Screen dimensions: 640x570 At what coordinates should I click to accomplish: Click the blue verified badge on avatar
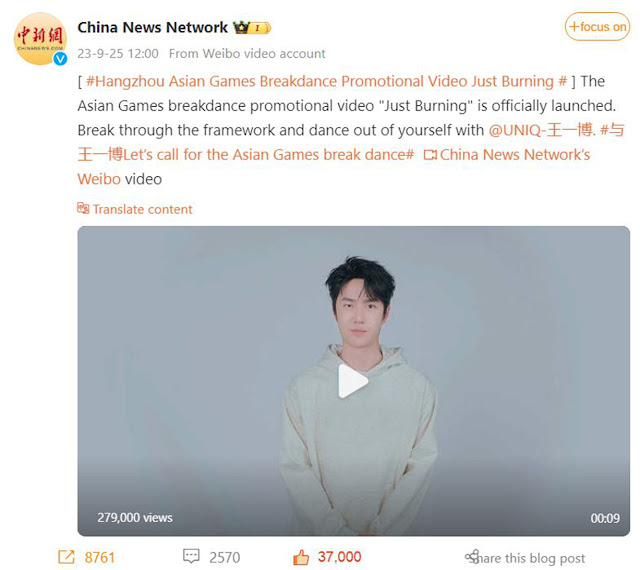click(x=60, y=59)
